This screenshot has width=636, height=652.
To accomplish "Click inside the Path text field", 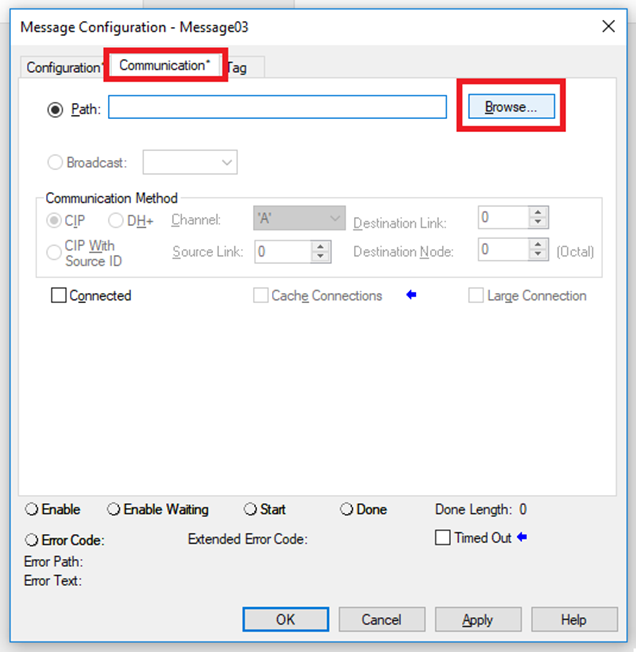I will (x=277, y=108).
